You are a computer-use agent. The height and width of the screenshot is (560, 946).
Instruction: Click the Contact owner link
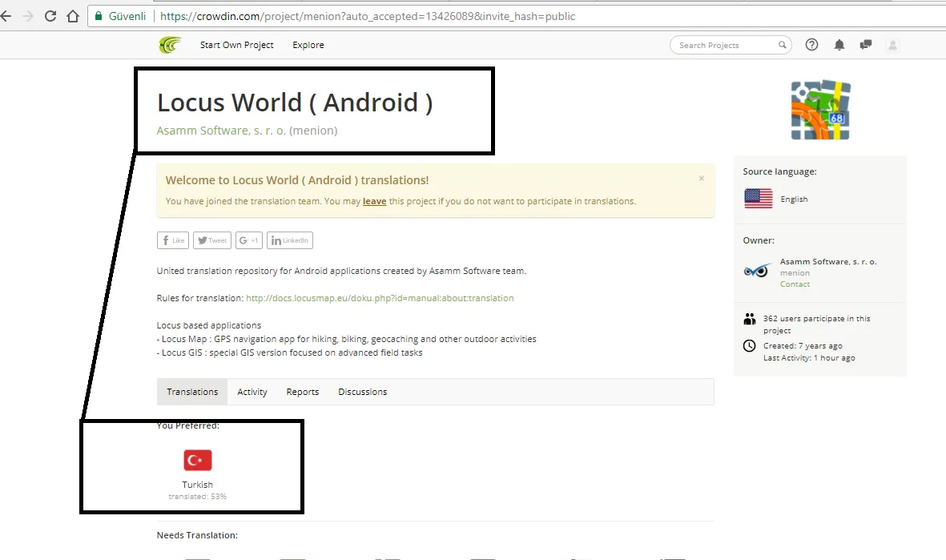point(795,284)
